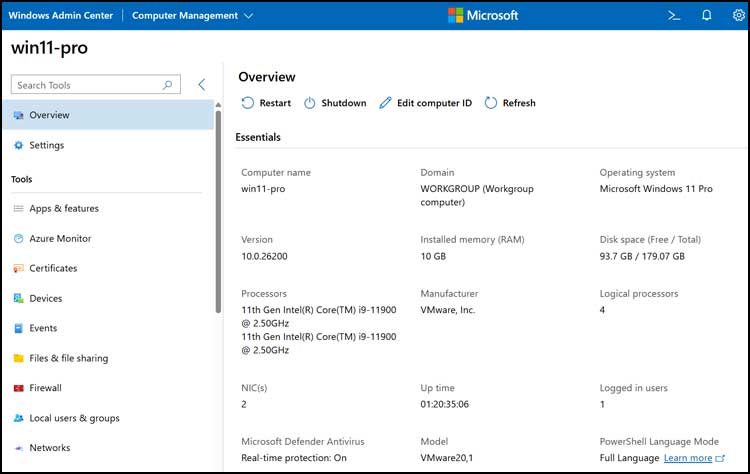
Task: Click the external link icon beside Learn more
Action: [x=720, y=458]
